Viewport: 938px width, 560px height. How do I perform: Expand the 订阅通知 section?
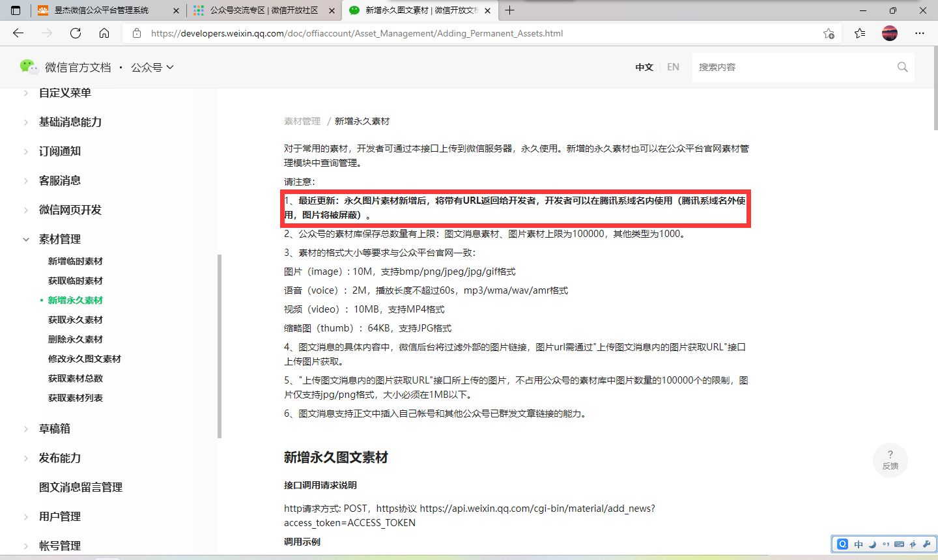pyautogui.click(x=59, y=151)
